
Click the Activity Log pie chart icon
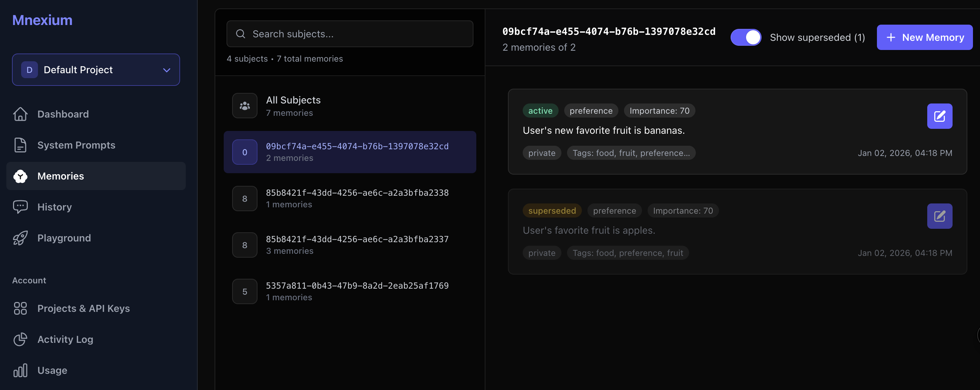pyautogui.click(x=20, y=339)
